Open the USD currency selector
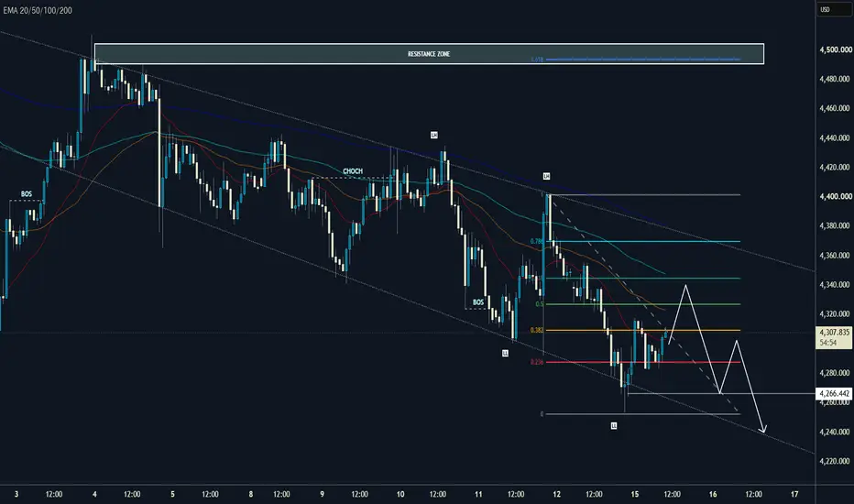This screenshot has width=854, height=504. pos(825,9)
